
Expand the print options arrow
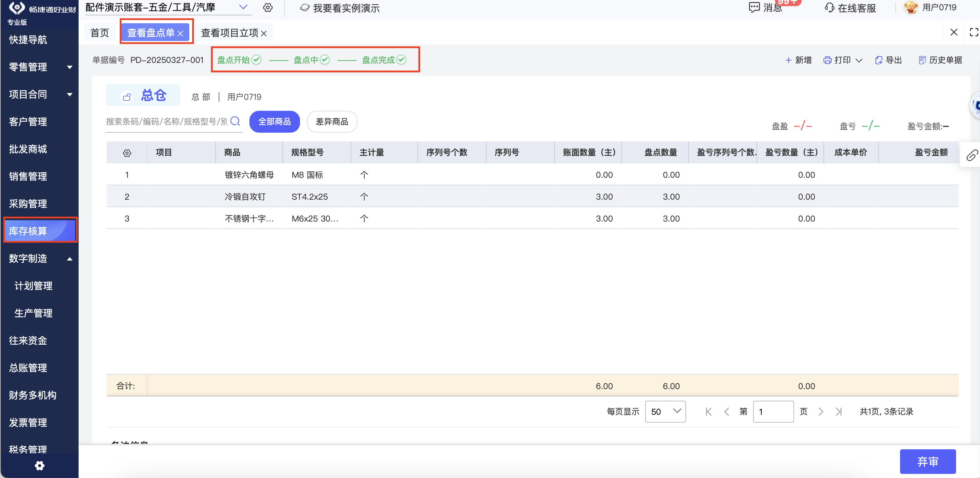tap(859, 61)
